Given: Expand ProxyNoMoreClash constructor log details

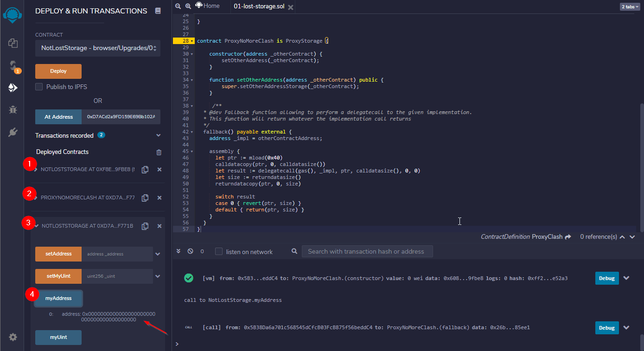Looking at the screenshot, I should [x=626, y=278].
